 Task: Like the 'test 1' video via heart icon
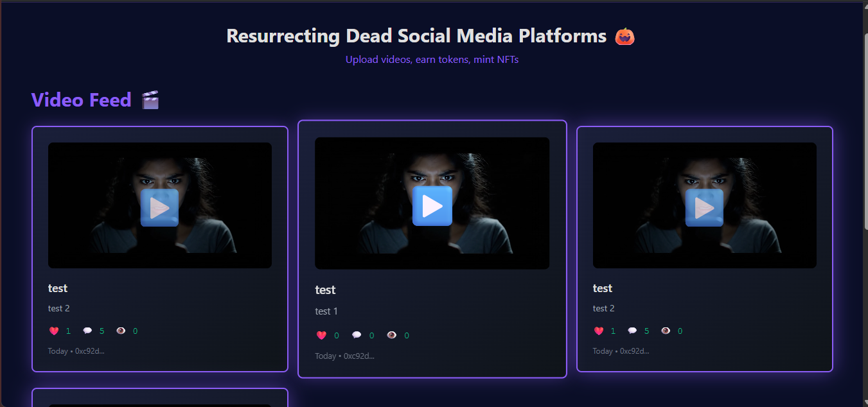pos(322,335)
